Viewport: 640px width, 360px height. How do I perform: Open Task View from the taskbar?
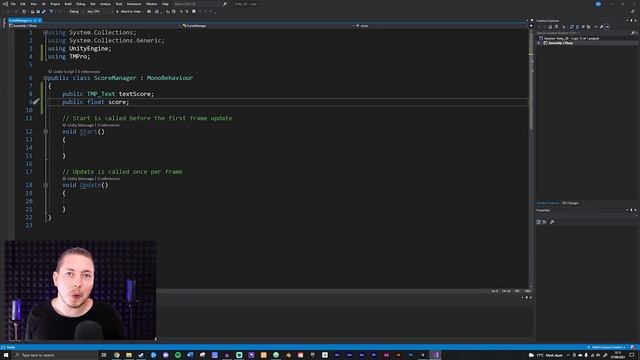104,355
